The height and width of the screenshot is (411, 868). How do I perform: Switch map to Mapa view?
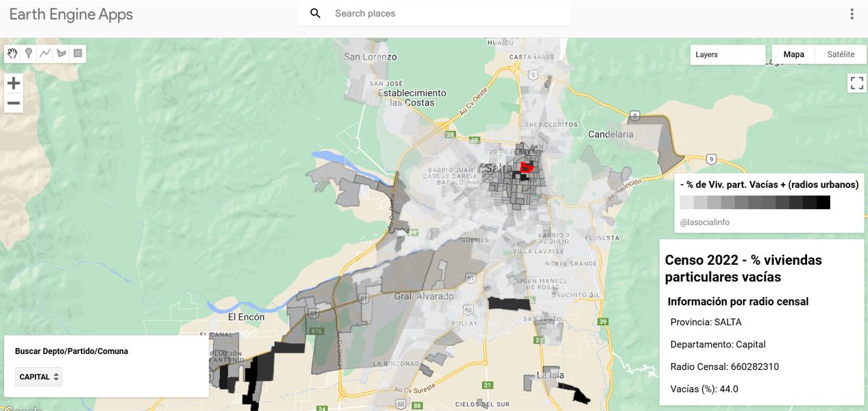(x=793, y=54)
